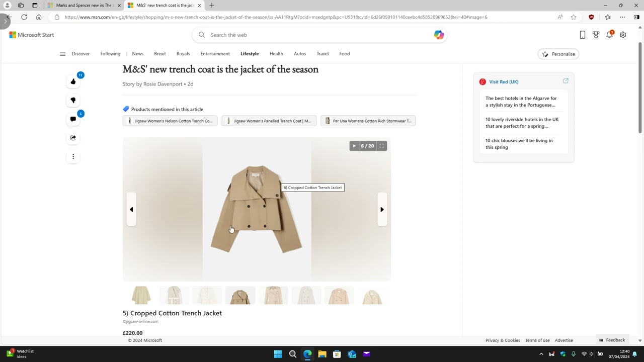Open more article actions menu
Screen dimensions: 644x362
point(73,156)
